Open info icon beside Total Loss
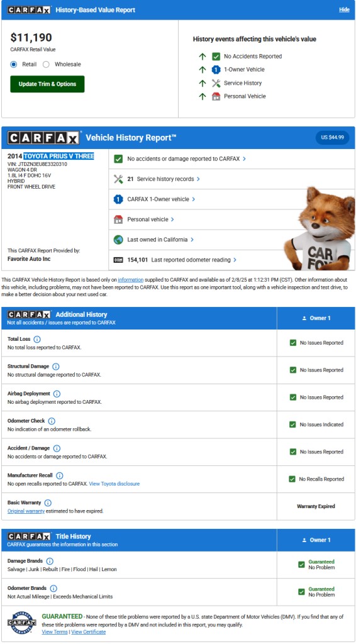 point(37,339)
